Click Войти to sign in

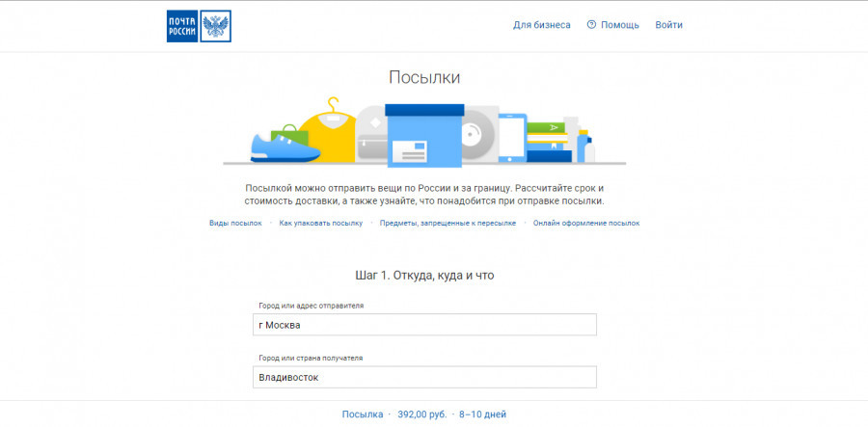(x=668, y=25)
